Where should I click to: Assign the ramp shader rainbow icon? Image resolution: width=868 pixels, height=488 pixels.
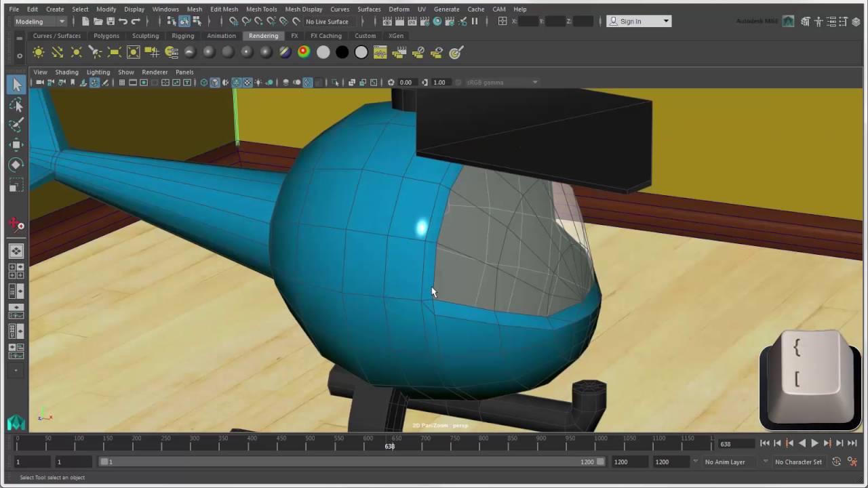click(304, 52)
